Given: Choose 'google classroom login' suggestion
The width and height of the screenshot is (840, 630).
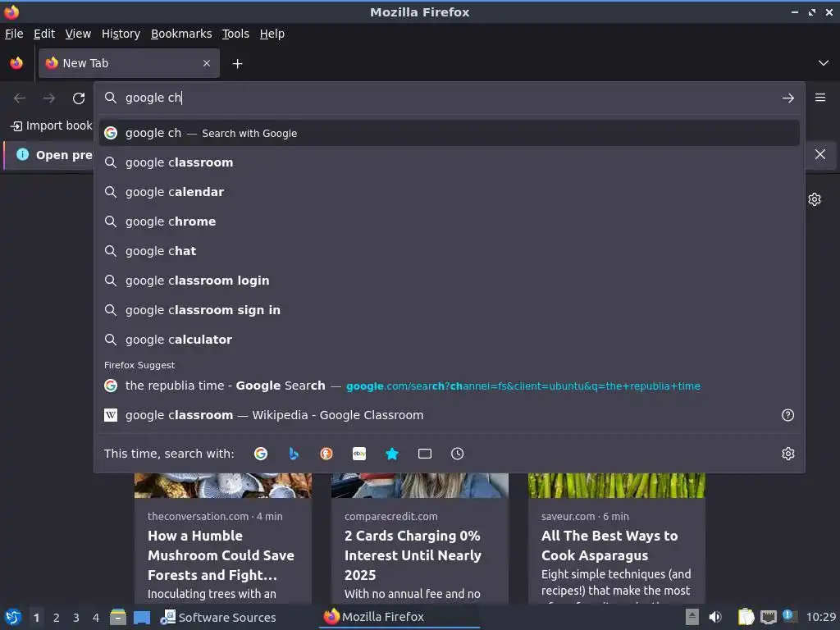Looking at the screenshot, I should (449, 281).
